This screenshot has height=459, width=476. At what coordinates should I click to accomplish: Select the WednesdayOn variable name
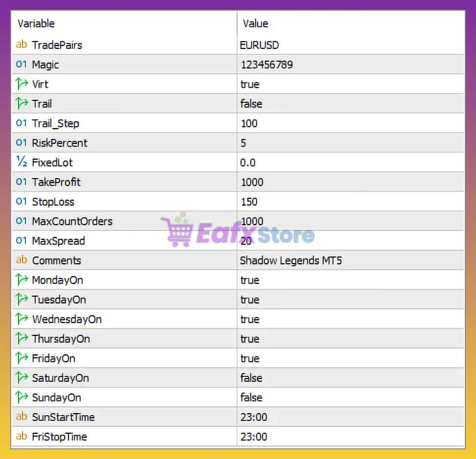pyautogui.click(x=67, y=319)
